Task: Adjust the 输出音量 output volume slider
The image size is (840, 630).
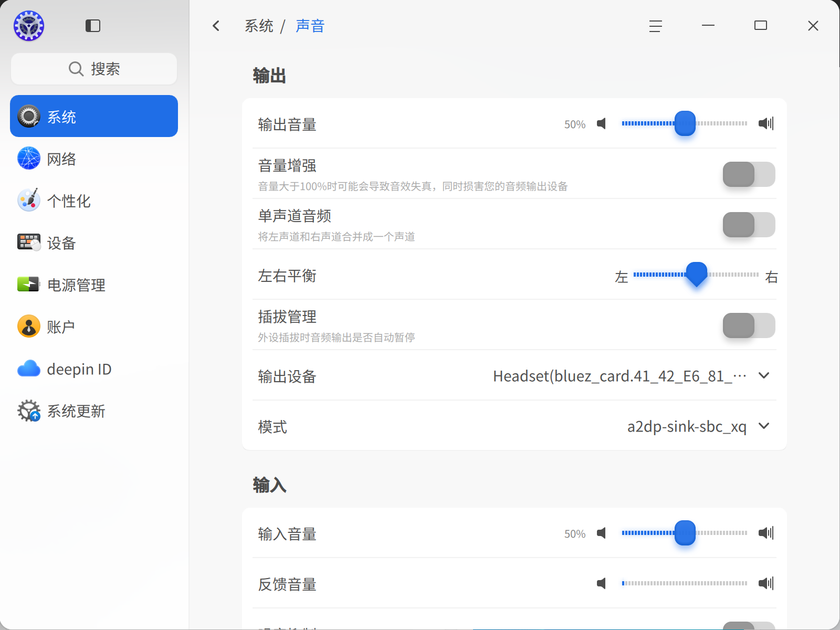Action: 685,123
